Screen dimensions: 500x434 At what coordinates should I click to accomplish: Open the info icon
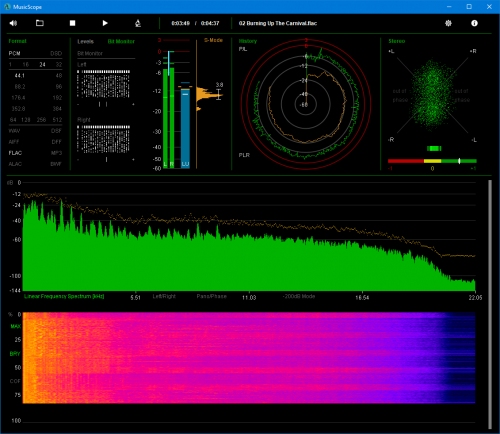(x=474, y=23)
